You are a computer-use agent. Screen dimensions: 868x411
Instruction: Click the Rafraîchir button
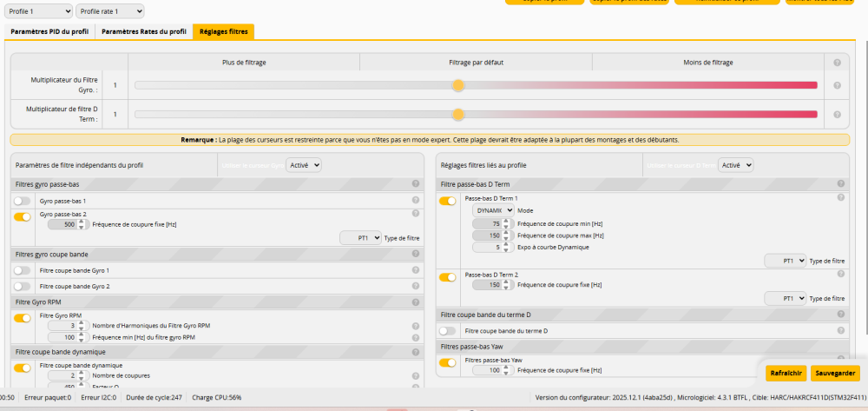[x=785, y=373]
